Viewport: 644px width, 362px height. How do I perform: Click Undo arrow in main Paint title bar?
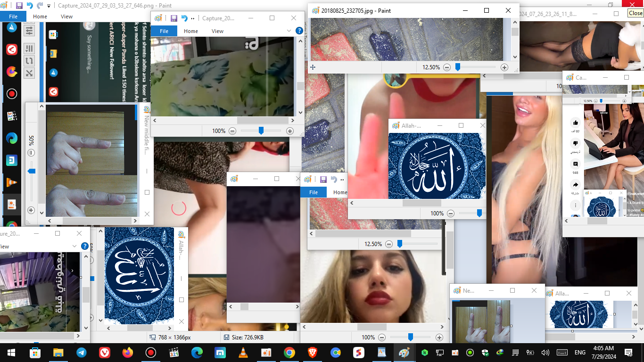tap(30, 6)
